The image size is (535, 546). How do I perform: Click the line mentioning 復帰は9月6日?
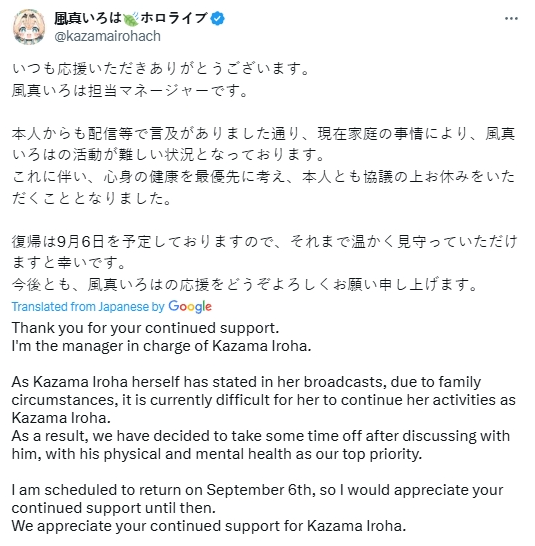pyautogui.click(x=264, y=252)
